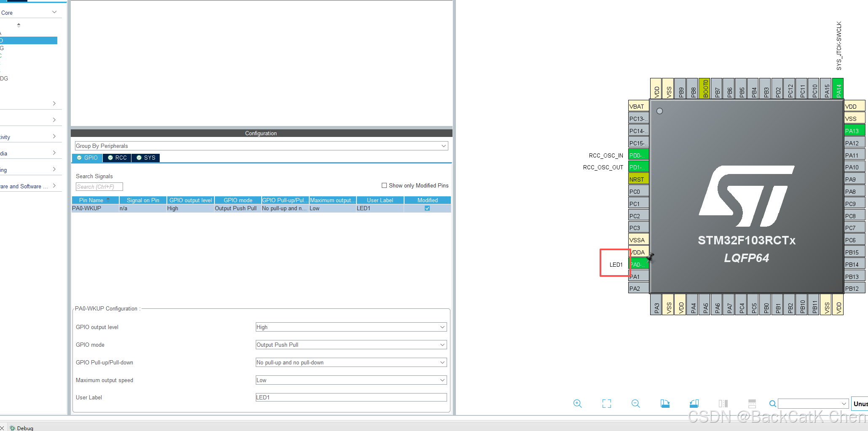
Task: Select the PA12 pin
Action: click(855, 143)
